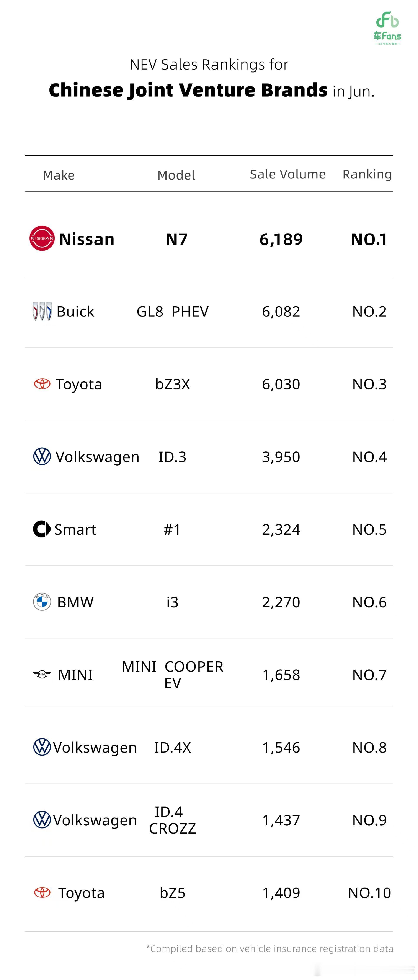Click the Smart brand logo
Viewport: 418px width, 980px height.
coord(42,529)
